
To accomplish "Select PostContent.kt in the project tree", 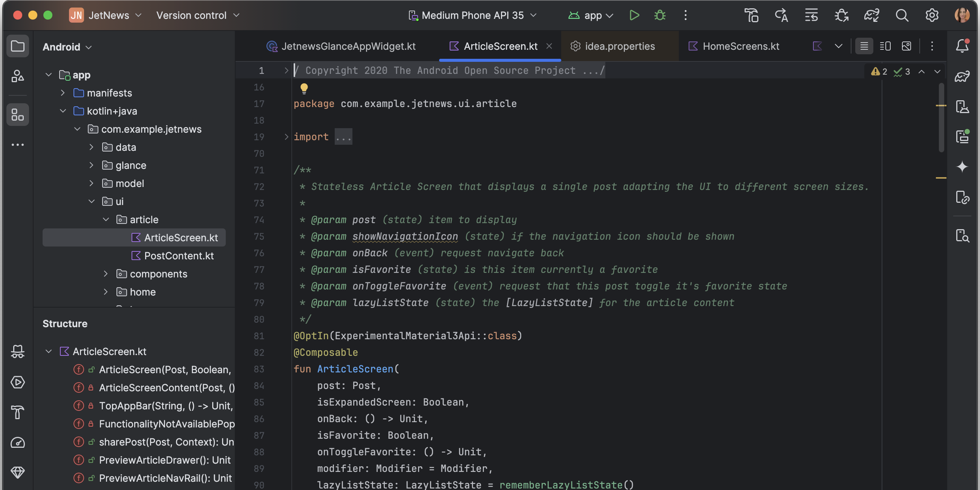I will pyautogui.click(x=178, y=256).
